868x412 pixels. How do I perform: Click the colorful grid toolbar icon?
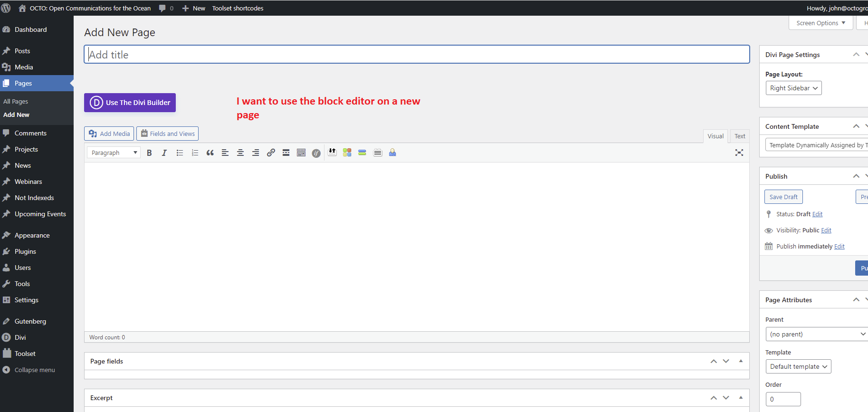(347, 152)
